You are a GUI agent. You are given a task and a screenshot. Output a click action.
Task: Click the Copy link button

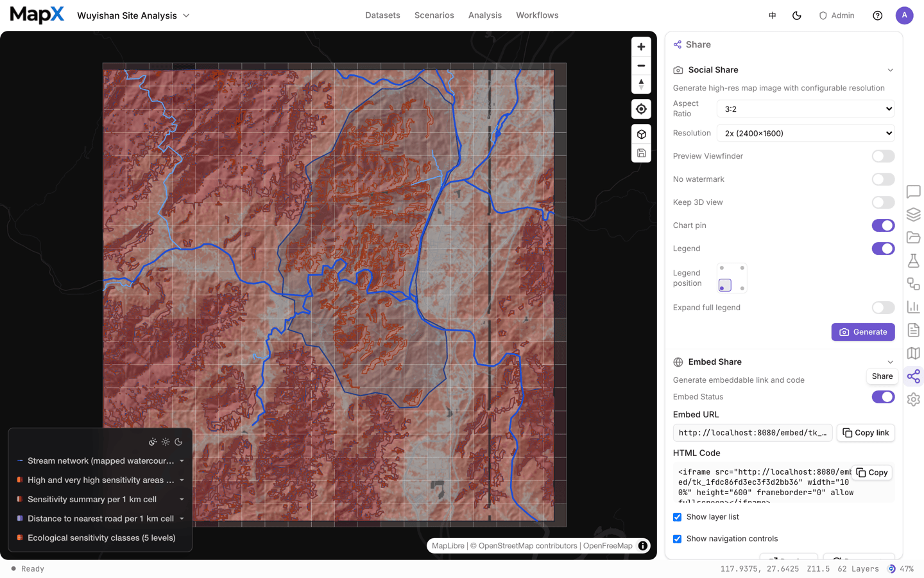coord(866,433)
